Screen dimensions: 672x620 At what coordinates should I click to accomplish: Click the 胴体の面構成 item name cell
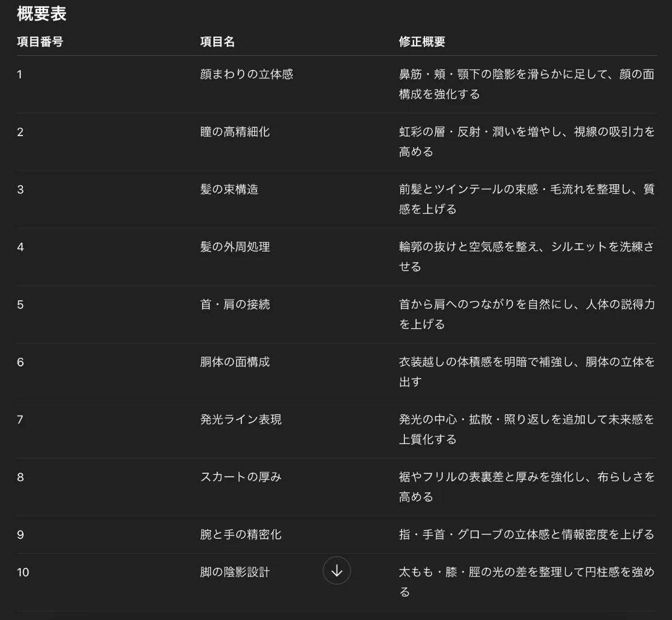click(235, 362)
